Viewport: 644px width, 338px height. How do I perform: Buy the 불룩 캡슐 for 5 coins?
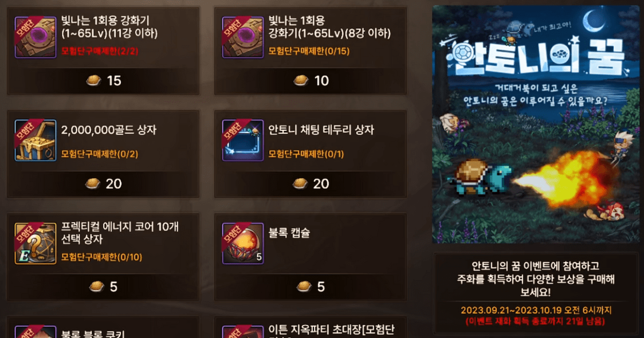311,287
